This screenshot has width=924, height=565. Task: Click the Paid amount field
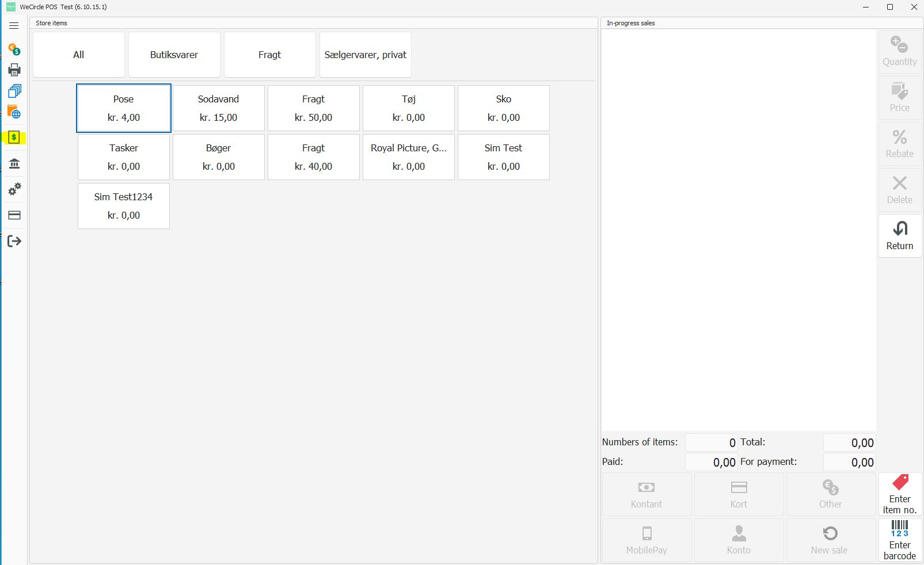click(712, 462)
